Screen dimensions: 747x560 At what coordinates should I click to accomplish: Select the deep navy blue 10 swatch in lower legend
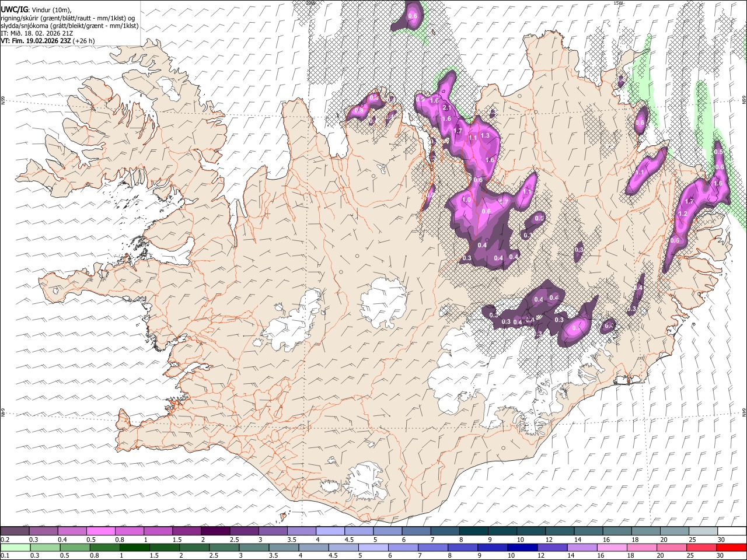522,547
